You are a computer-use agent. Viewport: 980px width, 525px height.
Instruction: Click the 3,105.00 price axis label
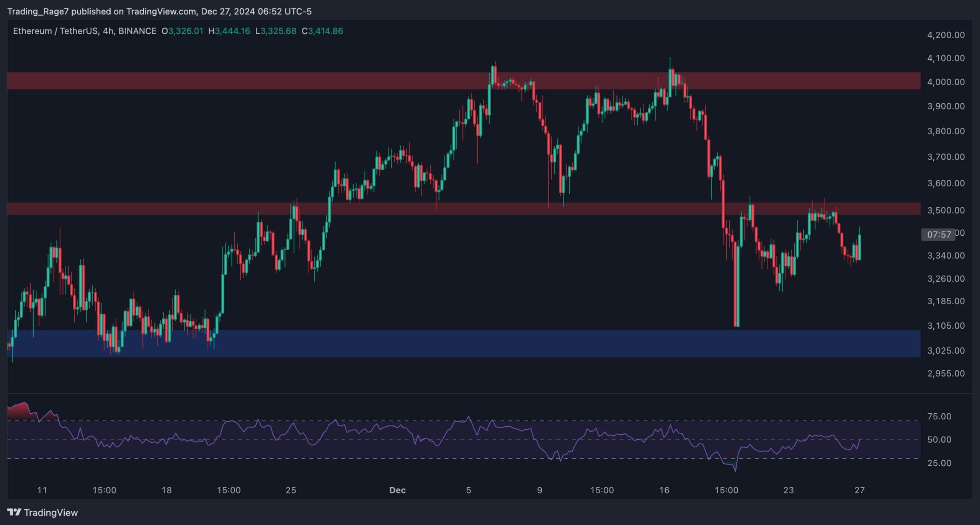946,326
